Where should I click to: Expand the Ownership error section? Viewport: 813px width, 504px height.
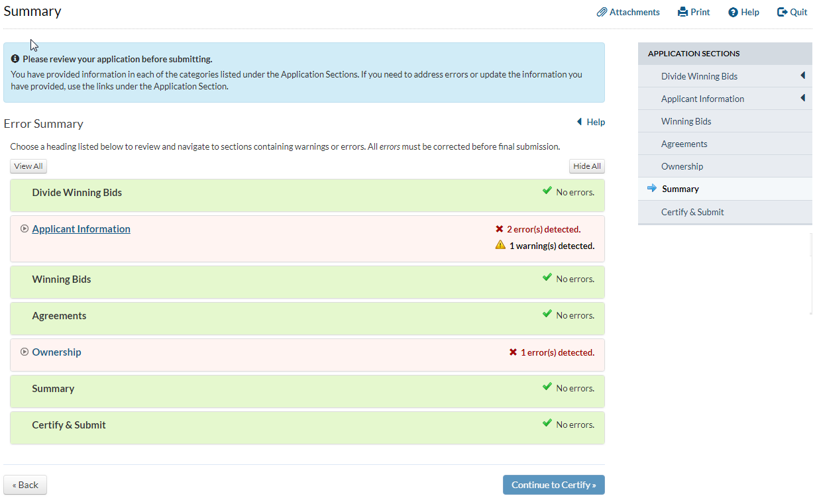tap(25, 352)
